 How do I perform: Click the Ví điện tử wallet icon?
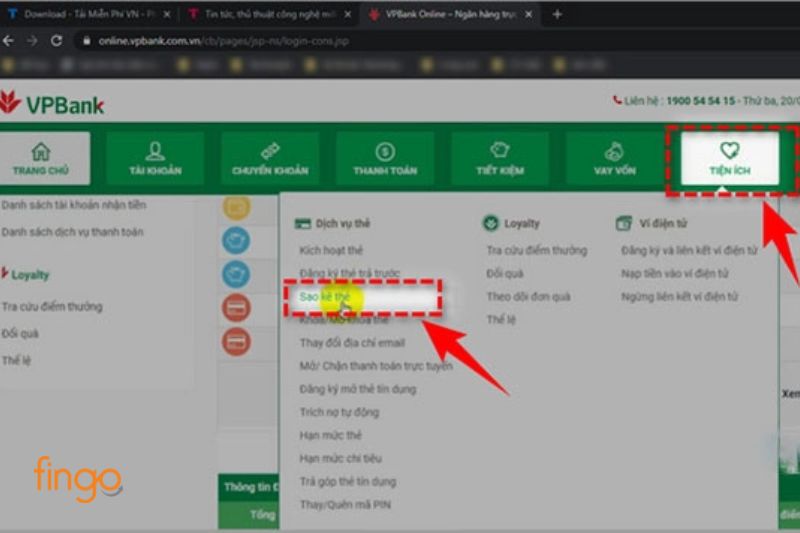[x=623, y=223]
